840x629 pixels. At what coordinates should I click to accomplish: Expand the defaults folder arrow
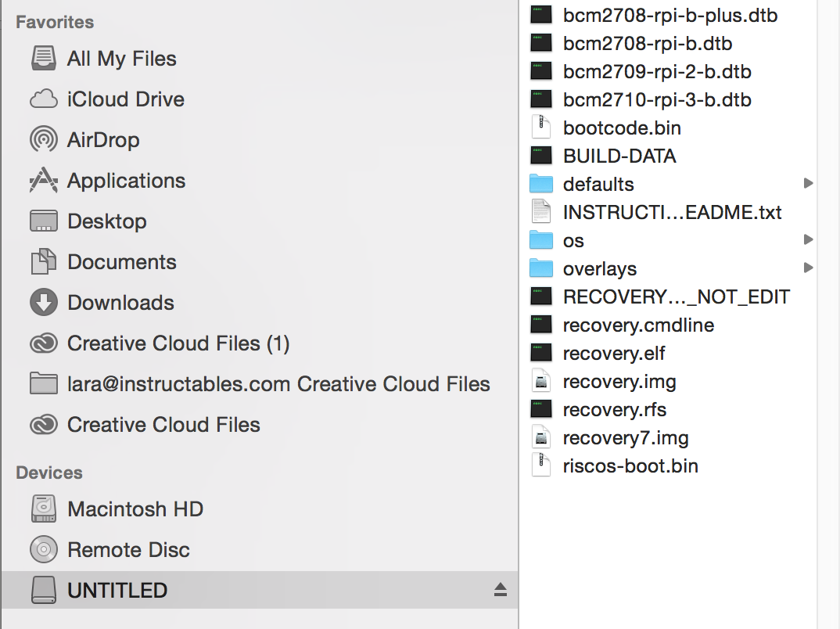pos(808,184)
